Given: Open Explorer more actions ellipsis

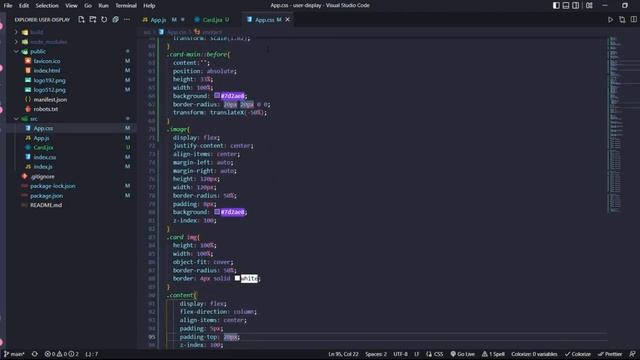Looking at the screenshot, I should click(127, 20).
